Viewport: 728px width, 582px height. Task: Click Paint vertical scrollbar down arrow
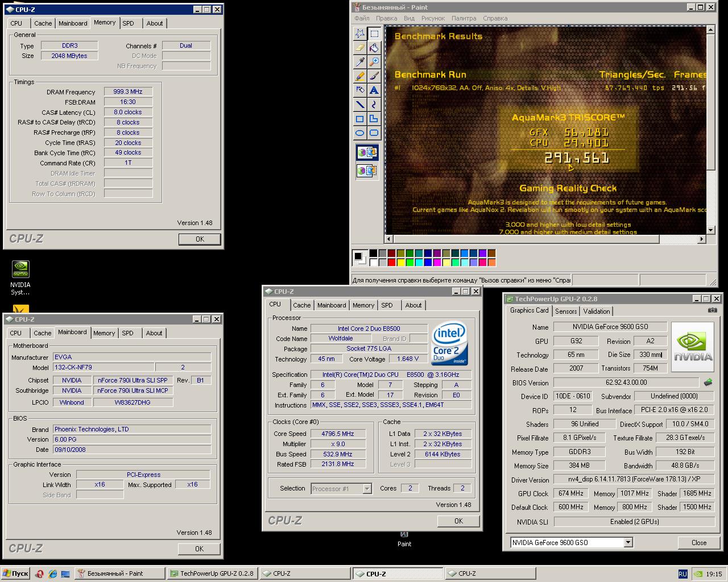click(x=711, y=230)
